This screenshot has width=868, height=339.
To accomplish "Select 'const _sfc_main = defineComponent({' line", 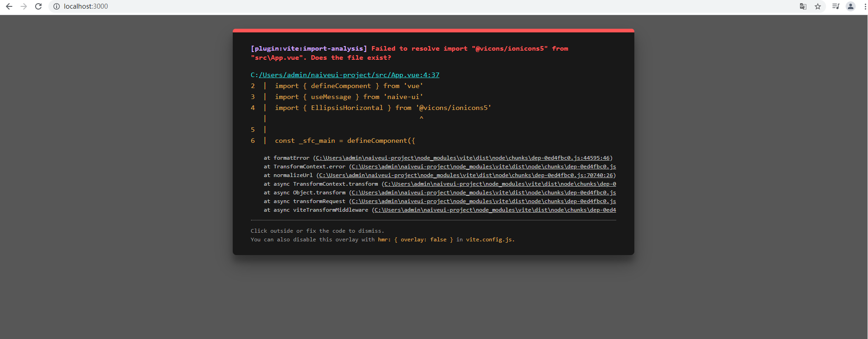I will point(345,141).
